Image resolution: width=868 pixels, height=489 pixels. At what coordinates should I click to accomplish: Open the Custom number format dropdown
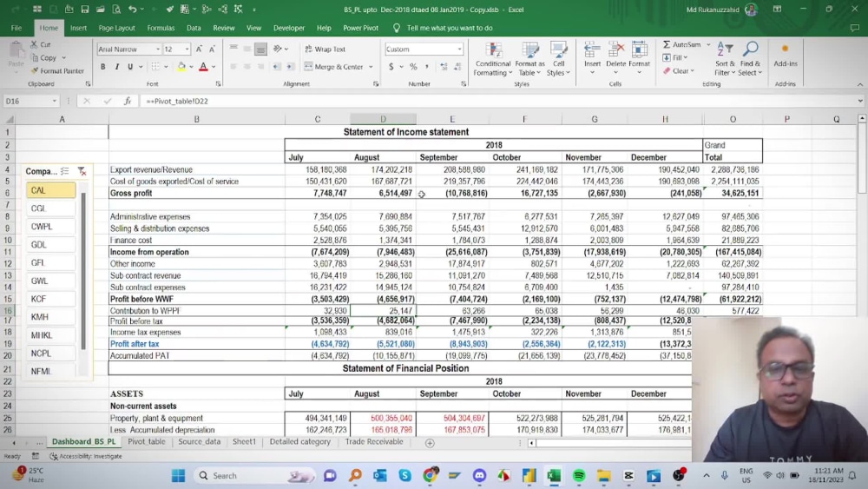(x=459, y=50)
